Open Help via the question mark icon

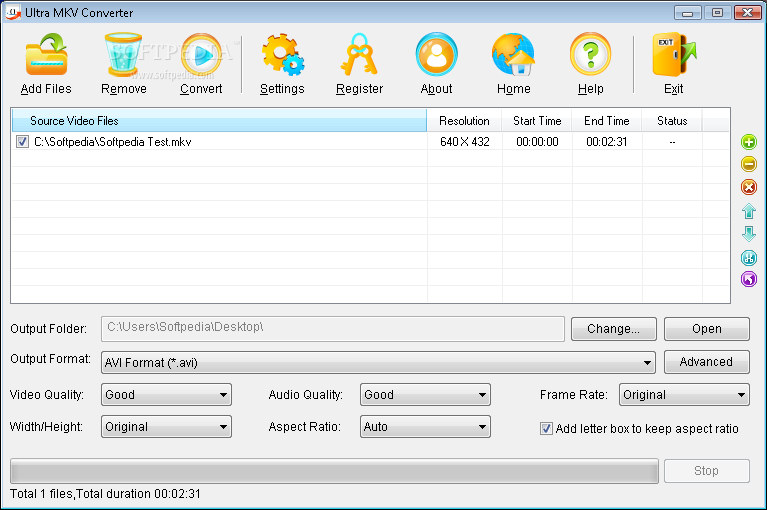pyautogui.click(x=590, y=54)
